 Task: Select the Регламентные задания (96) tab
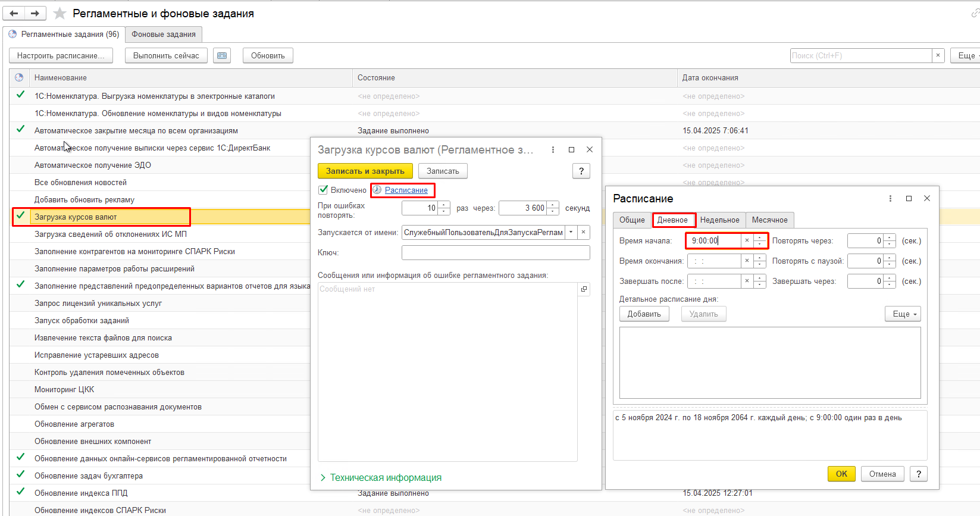pyautogui.click(x=64, y=34)
